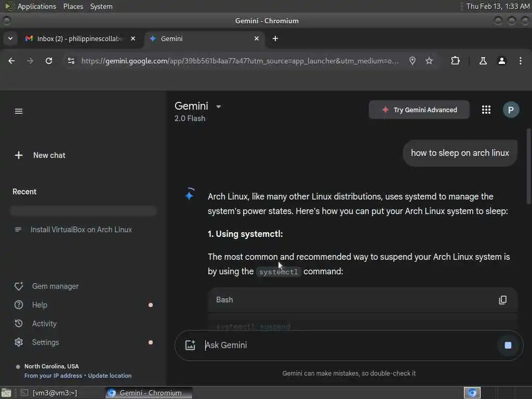
Task: Click the 'Bash' code block label
Action: click(224, 300)
